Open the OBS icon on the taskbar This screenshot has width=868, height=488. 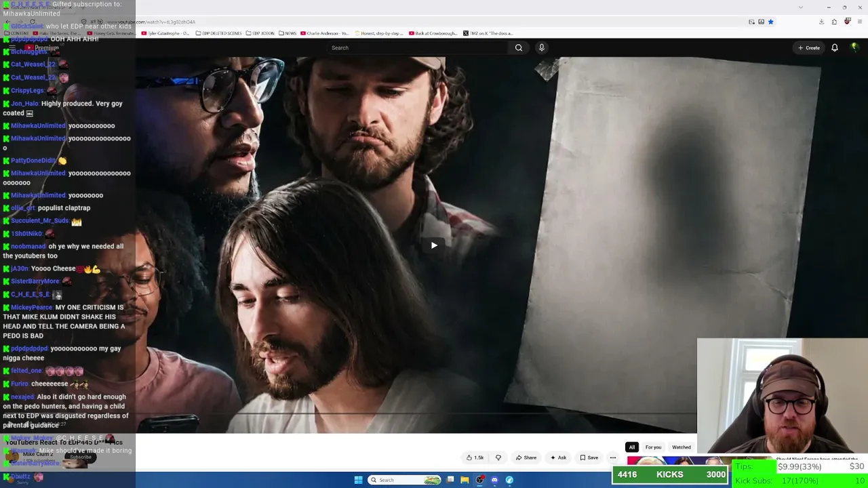pos(479,480)
